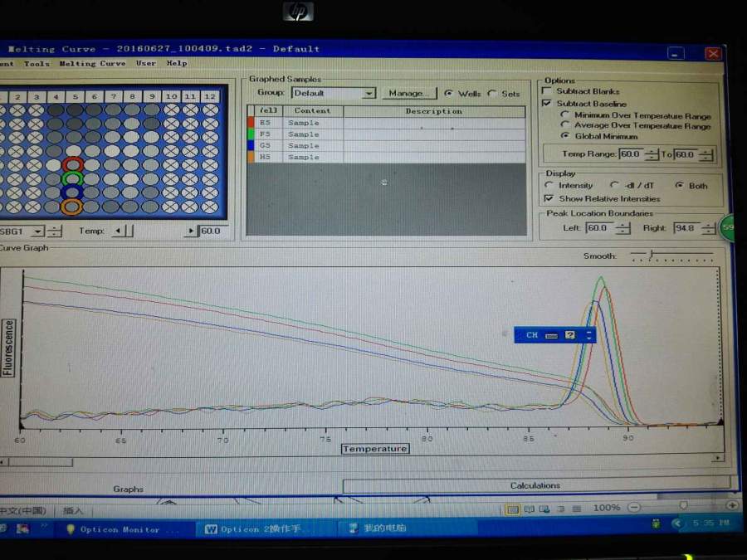Click the Manage... button
The width and height of the screenshot is (747, 560).
(408, 93)
